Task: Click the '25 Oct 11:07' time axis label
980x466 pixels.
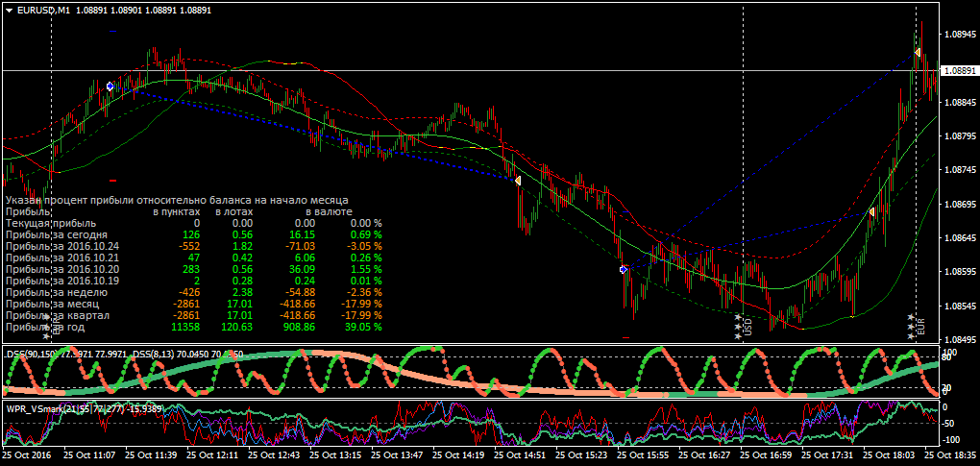Action: tap(89, 456)
